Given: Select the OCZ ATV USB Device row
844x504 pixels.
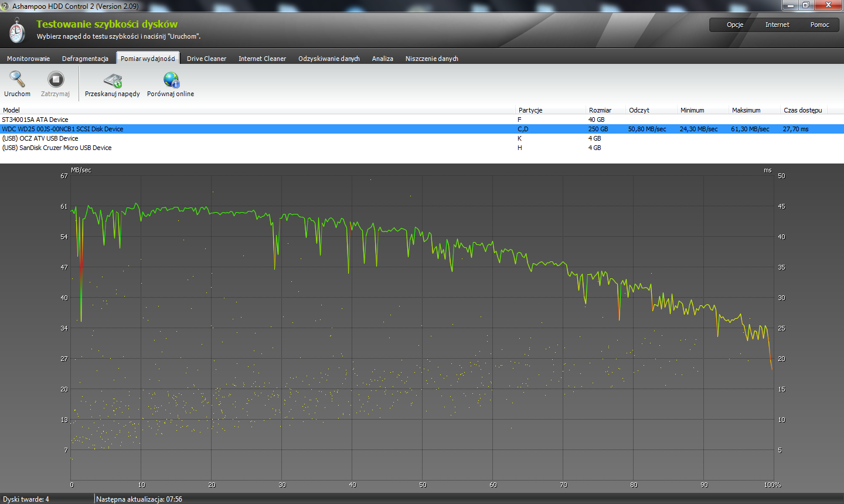Looking at the screenshot, I should point(422,138).
